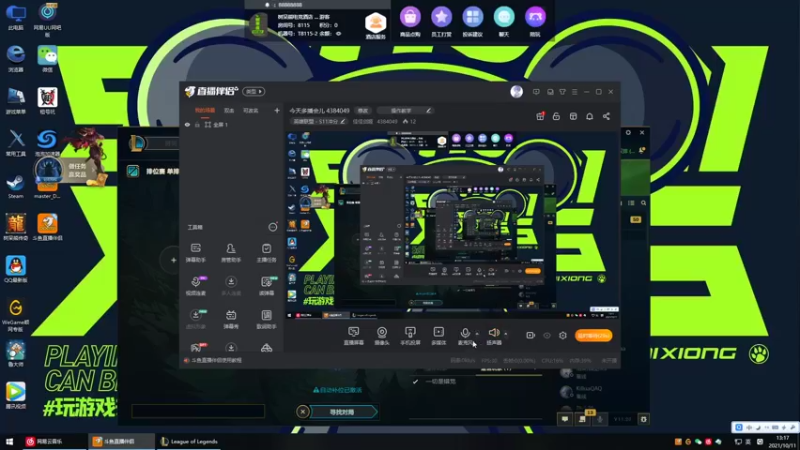Click the notification bell icon
This screenshot has width=800, height=450.
589,116
